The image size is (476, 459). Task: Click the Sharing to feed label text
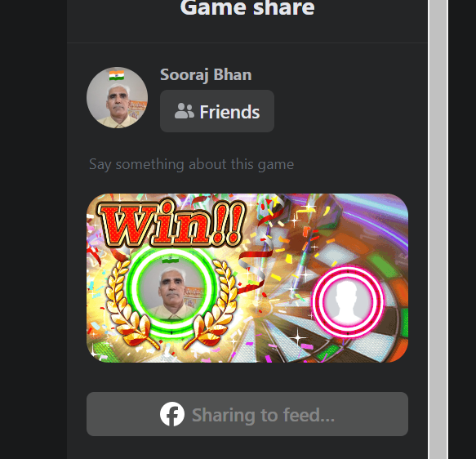click(263, 415)
